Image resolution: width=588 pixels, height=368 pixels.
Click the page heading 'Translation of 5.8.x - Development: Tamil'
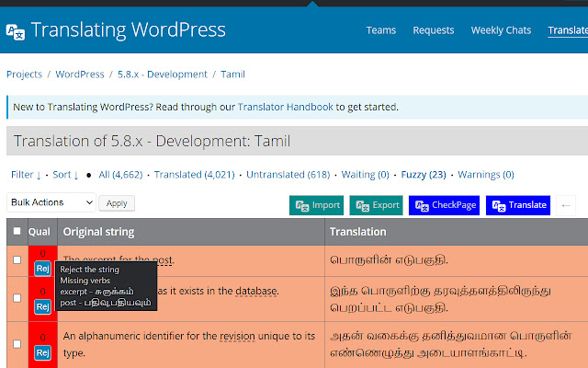click(152, 141)
